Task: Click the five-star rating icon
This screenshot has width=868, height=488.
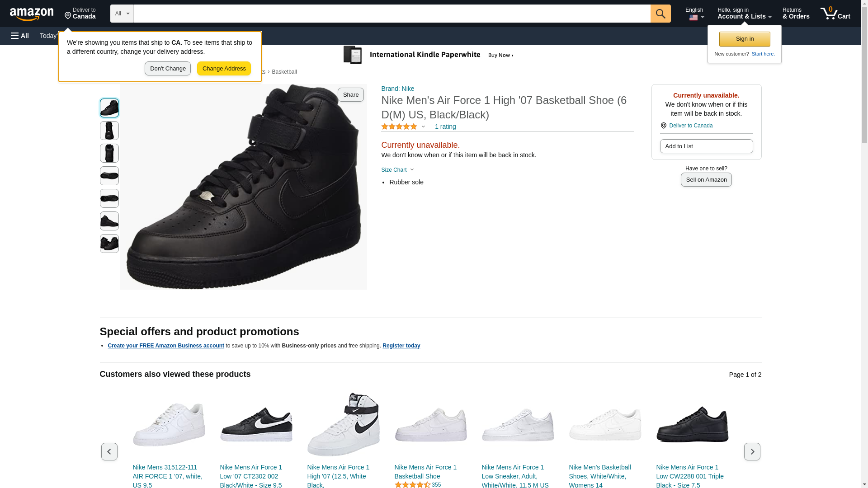Action: point(399,127)
